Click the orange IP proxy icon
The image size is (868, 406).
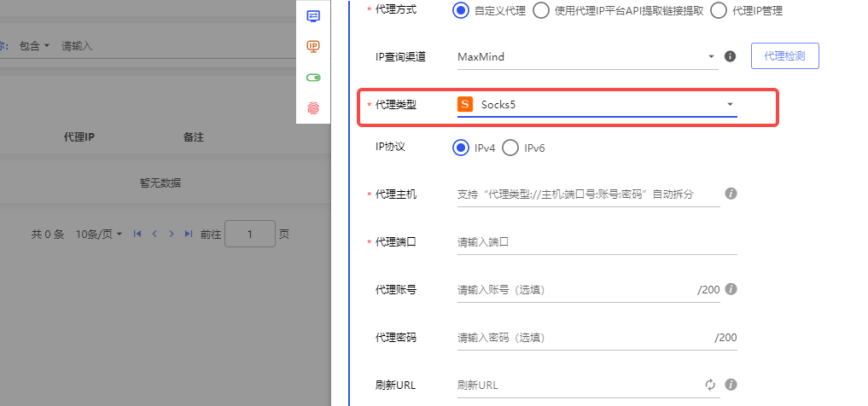coord(313,46)
